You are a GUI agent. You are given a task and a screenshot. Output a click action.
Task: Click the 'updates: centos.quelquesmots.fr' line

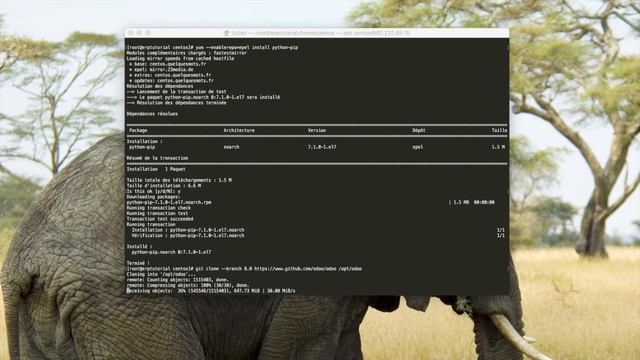(x=171, y=80)
